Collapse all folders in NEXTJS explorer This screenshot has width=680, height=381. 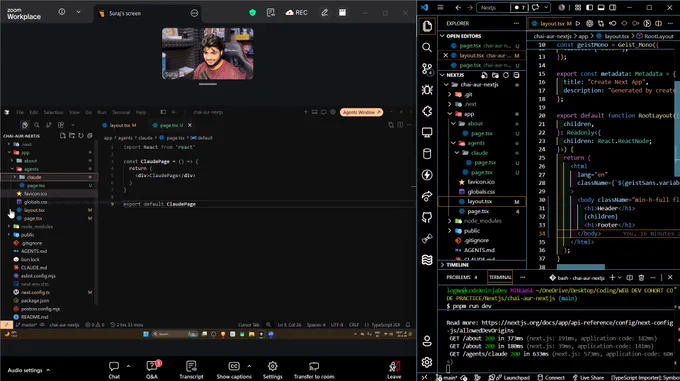(516, 75)
